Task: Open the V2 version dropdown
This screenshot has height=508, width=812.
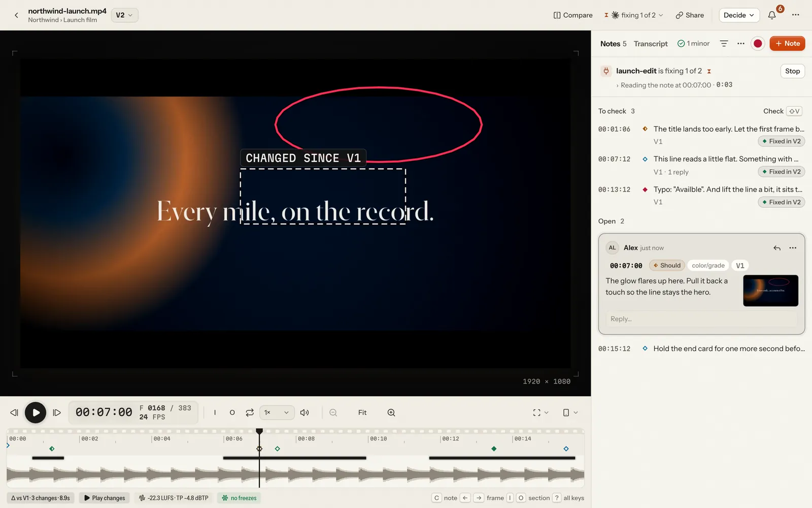Action: [x=124, y=15]
